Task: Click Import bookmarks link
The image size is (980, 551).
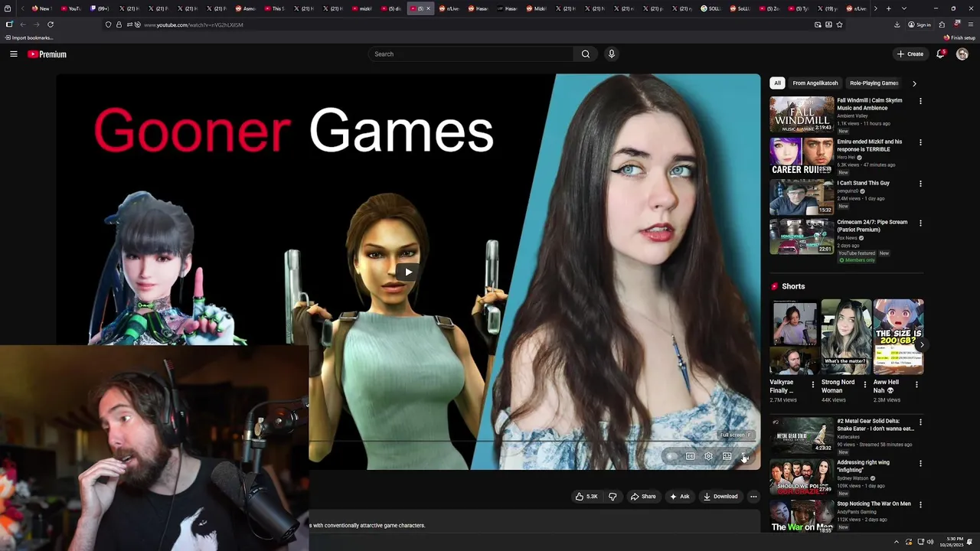Action: (29, 37)
